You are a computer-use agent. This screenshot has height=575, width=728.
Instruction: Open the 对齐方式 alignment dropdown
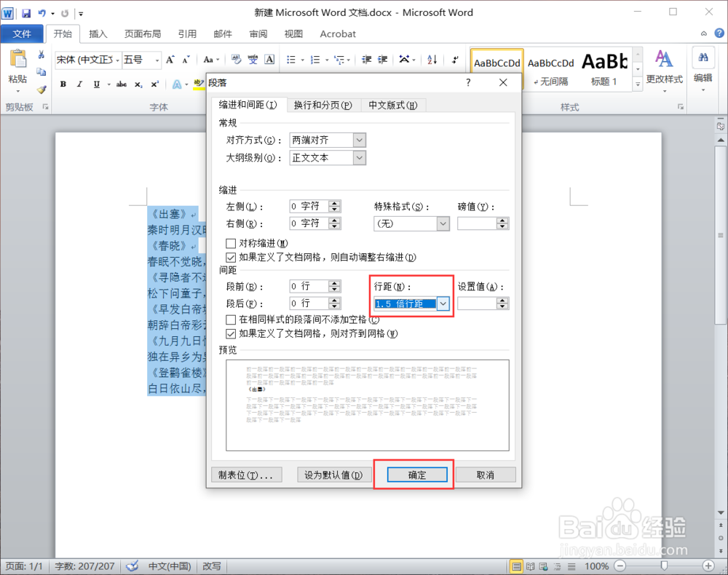[x=359, y=140]
